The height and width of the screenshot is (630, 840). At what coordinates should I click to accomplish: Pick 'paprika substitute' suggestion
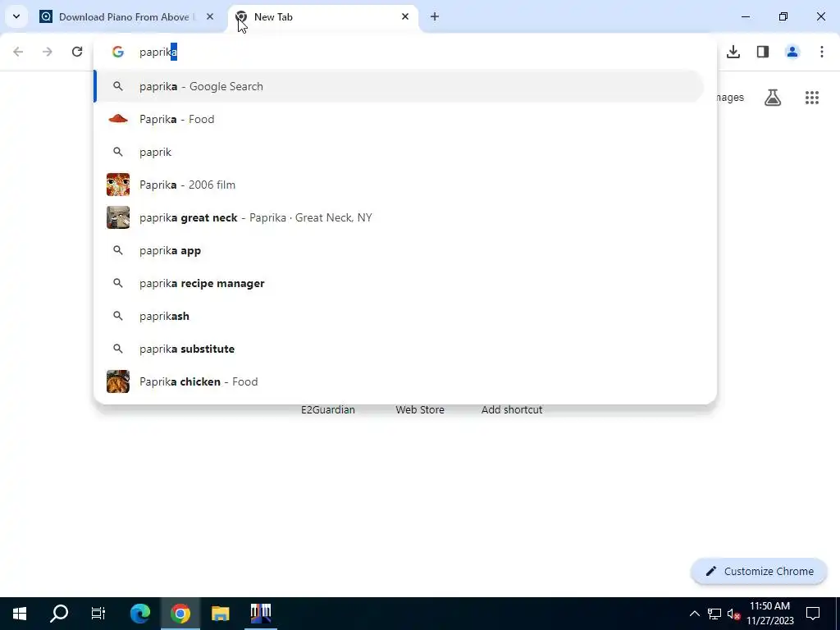399,349
